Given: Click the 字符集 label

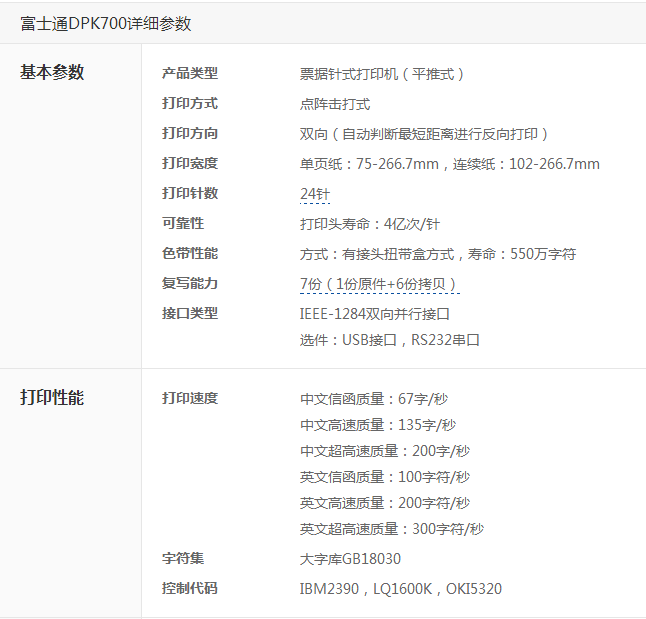Looking at the screenshot, I should (x=183, y=558).
